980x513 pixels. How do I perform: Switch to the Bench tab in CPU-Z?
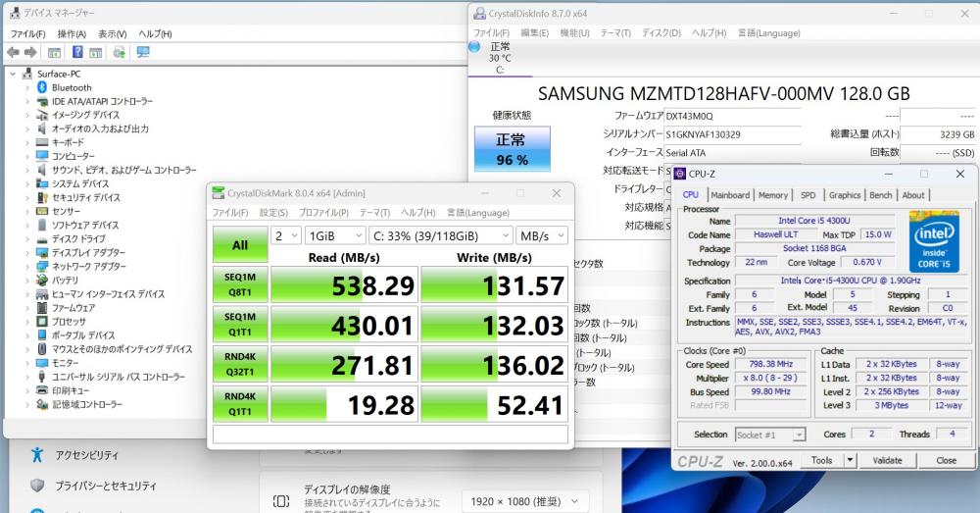pos(881,195)
